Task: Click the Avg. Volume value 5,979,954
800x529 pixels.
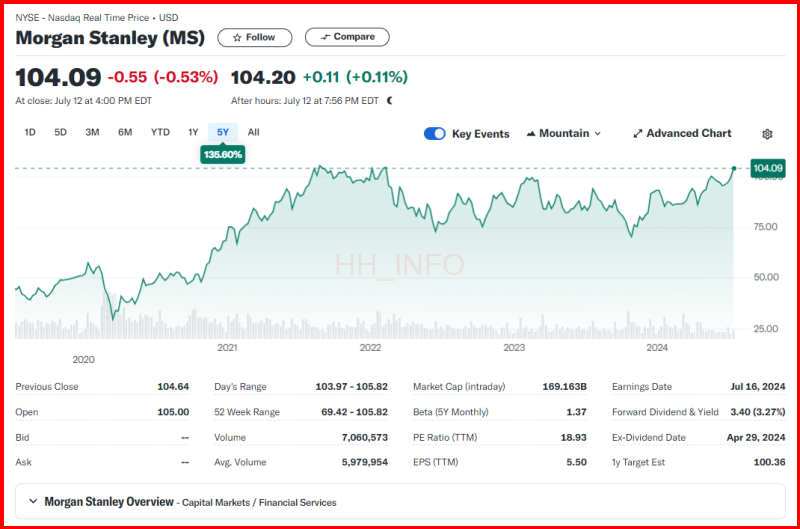Action: (365, 462)
